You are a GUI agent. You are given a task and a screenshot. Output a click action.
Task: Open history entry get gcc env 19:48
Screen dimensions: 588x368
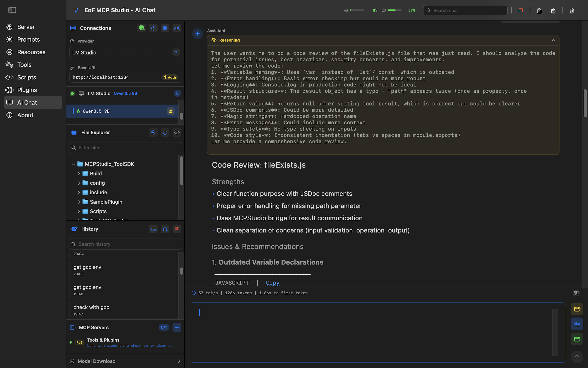point(124,290)
